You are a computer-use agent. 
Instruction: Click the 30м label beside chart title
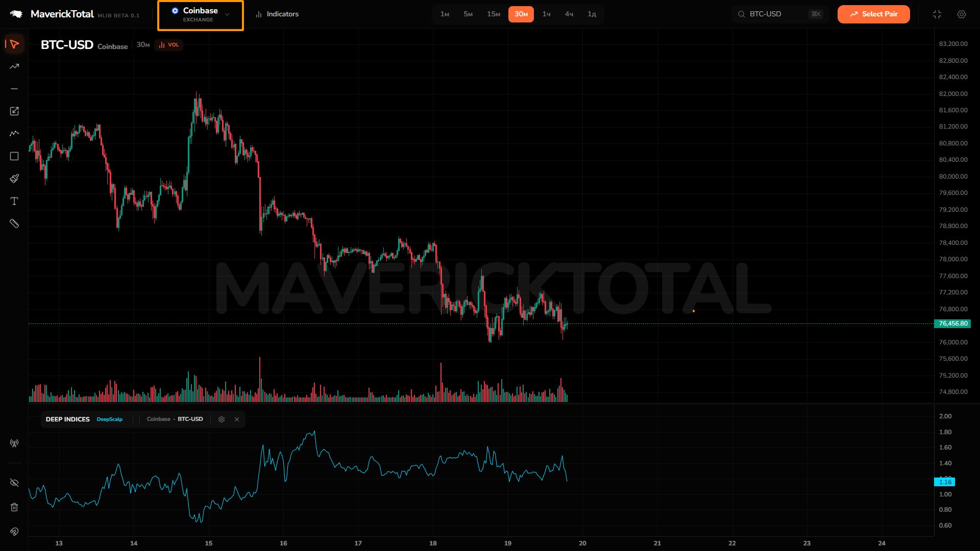[143, 45]
